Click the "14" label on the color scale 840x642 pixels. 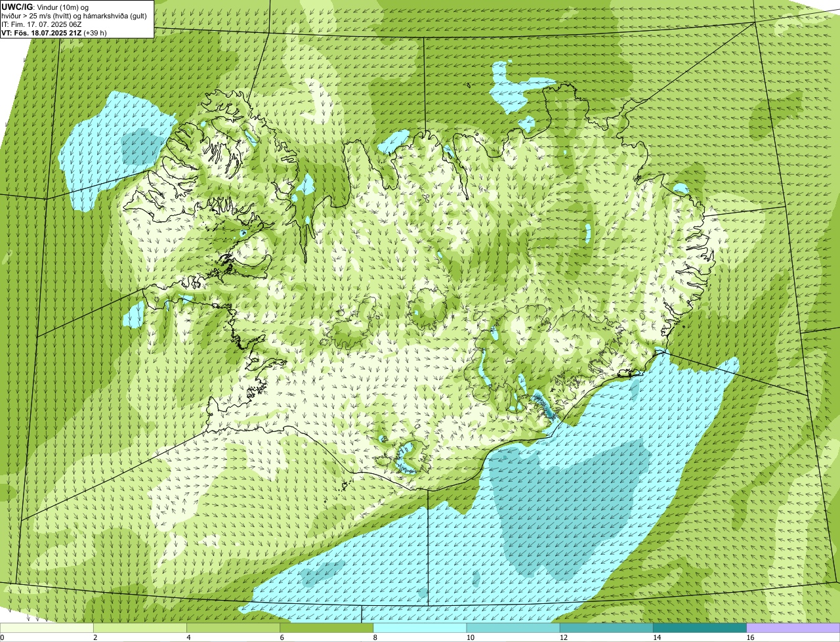[x=657, y=637]
